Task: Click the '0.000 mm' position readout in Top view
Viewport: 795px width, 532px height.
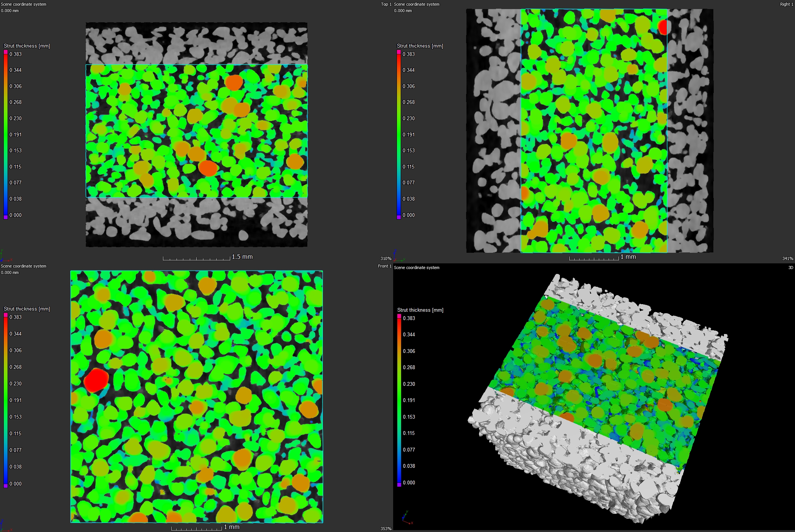Action: pyautogui.click(x=10, y=11)
